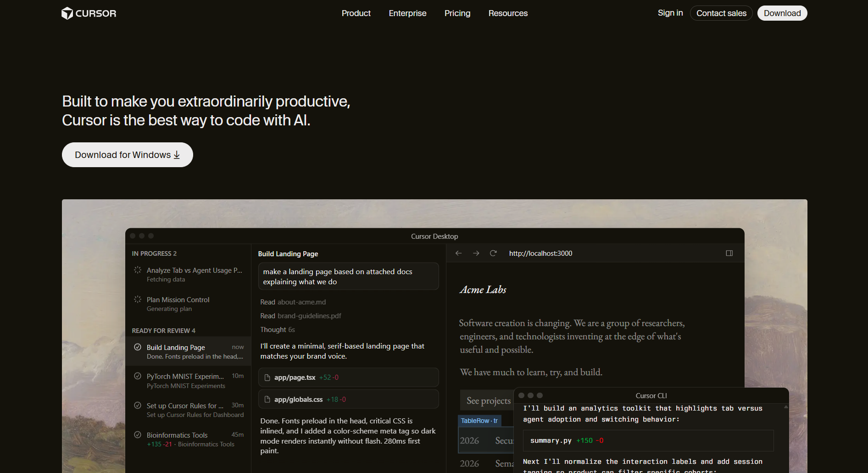
Task: Click the localhost:3000 URL field
Action: pyautogui.click(x=540, y=253)
